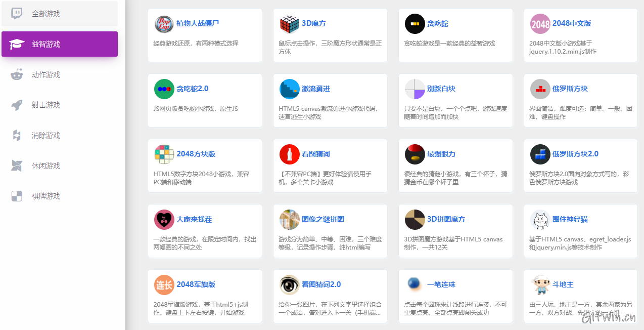
Task: Click the Plants vs Zombies PopCap icon
Action: pos(164,24)
